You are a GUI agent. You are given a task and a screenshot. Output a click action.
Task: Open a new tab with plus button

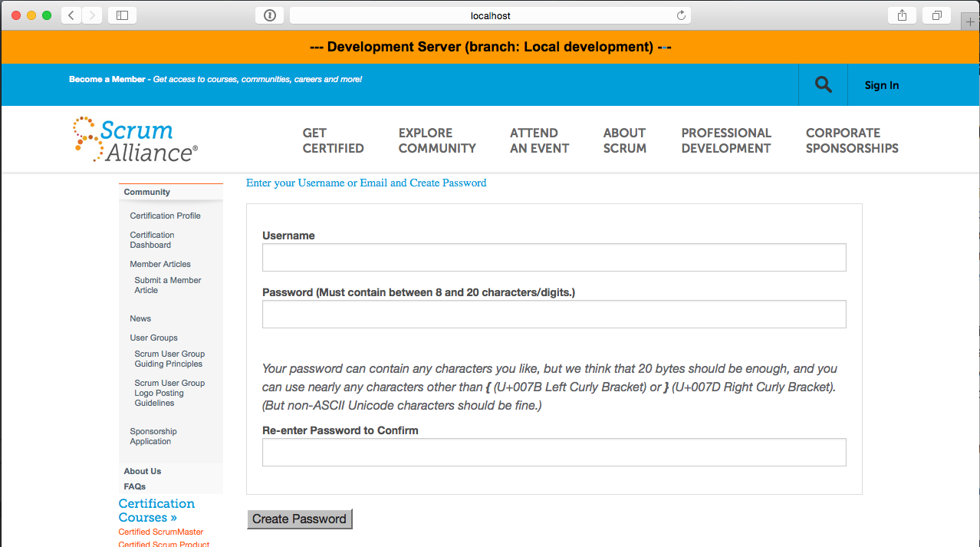tap(970, 21)
